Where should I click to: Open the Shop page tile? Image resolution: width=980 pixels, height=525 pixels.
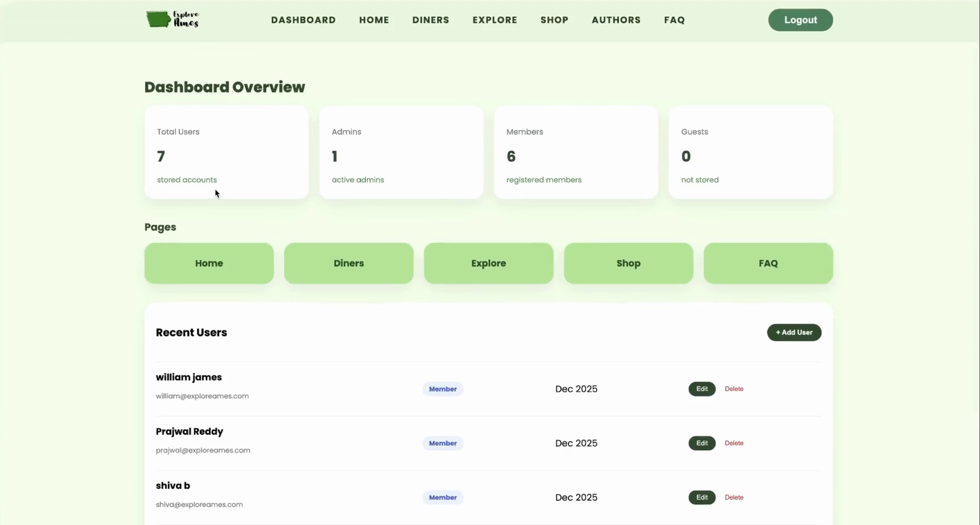(628, 263)
